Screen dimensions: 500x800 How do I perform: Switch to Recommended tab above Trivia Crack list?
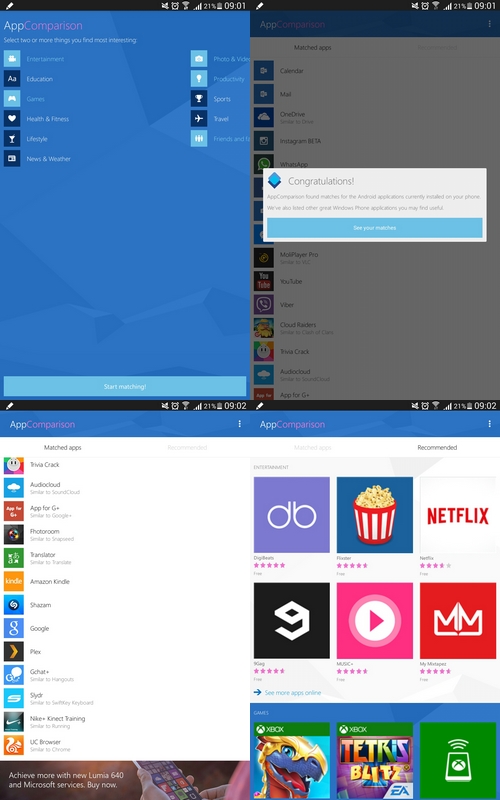(x=187, y=447)
